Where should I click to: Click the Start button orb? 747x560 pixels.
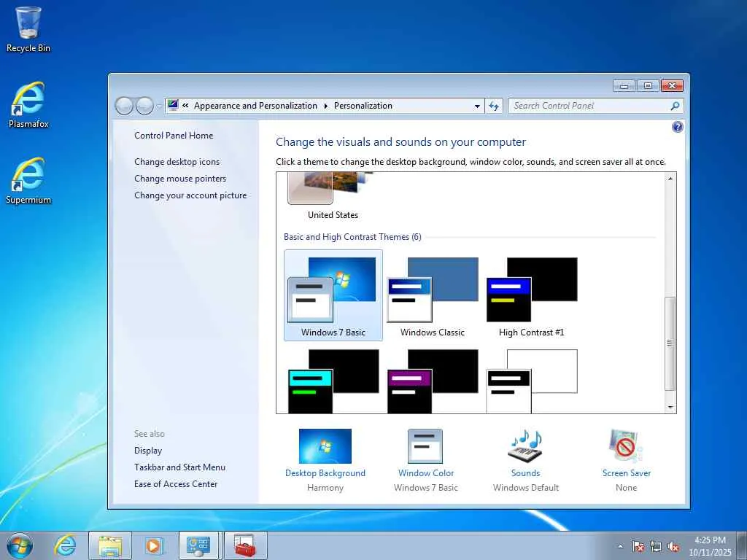point(20,545)
